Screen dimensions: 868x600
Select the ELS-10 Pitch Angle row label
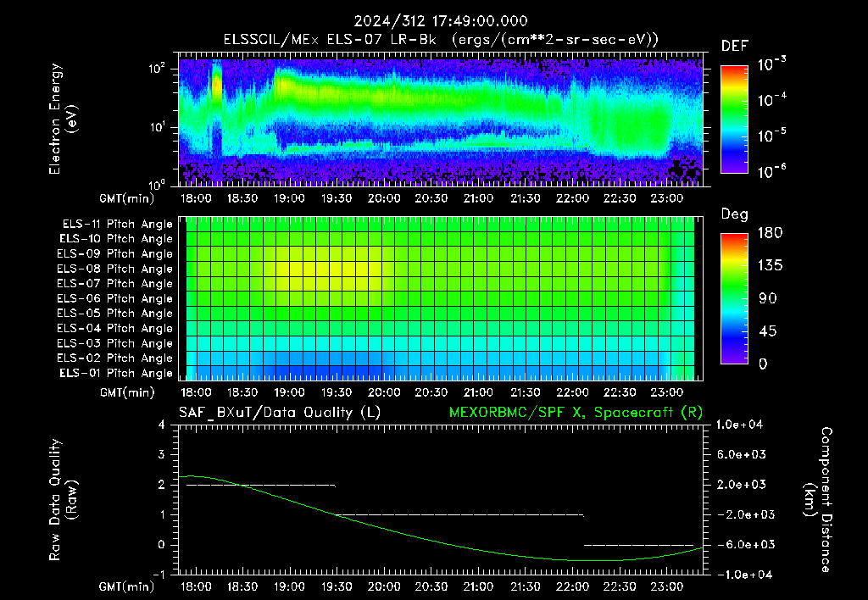point(116,239)
